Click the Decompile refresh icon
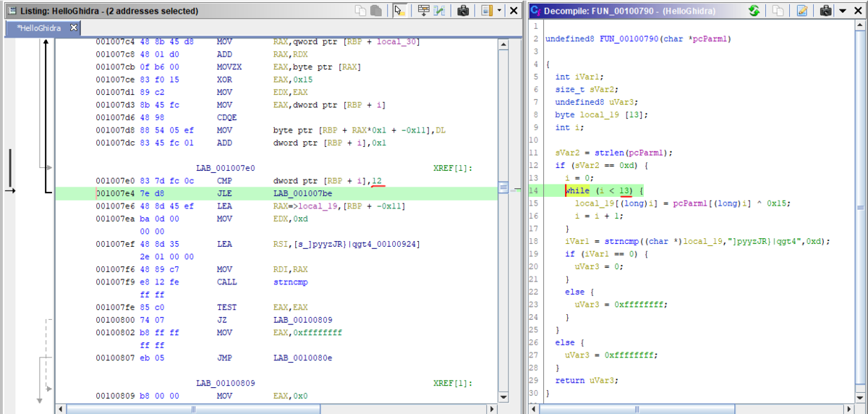Viewport: 868px width, 414px height. click(754, 11)
